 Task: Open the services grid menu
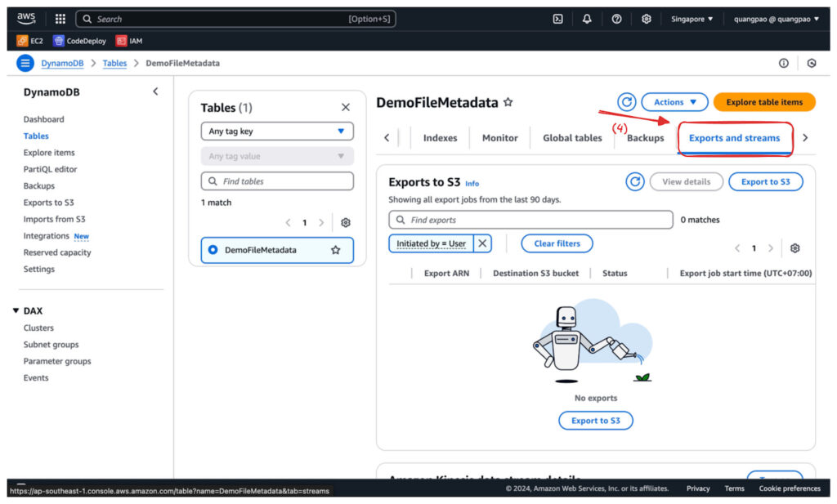pyautogui.click(x=60, y=19)
